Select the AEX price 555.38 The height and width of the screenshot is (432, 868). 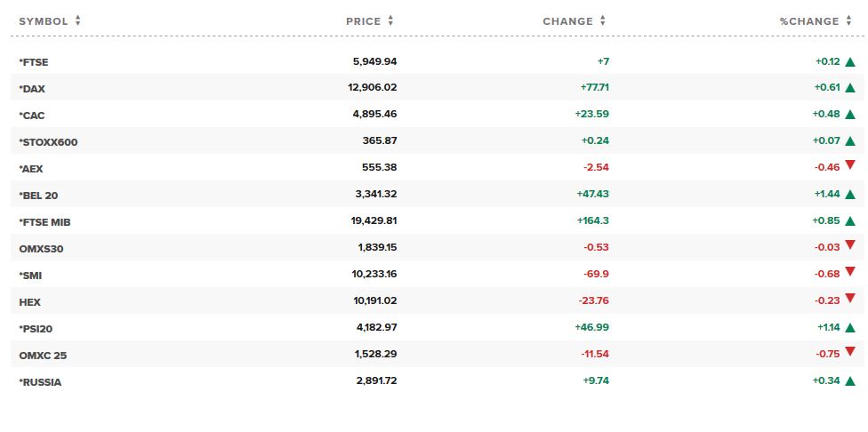click(x=380, y=167)
